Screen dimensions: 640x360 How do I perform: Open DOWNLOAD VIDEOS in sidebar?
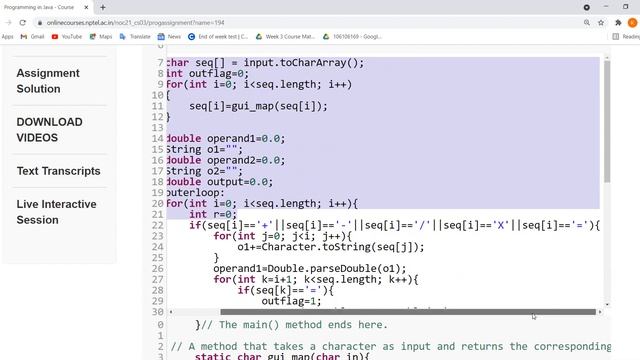tap(49, 130)
